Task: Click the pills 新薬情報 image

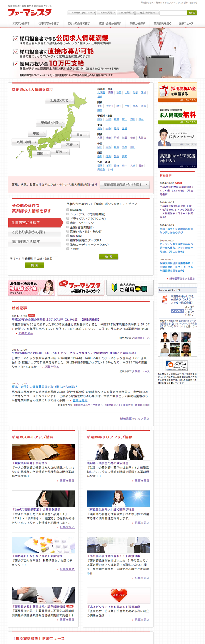Action: (x=43, y=545)
